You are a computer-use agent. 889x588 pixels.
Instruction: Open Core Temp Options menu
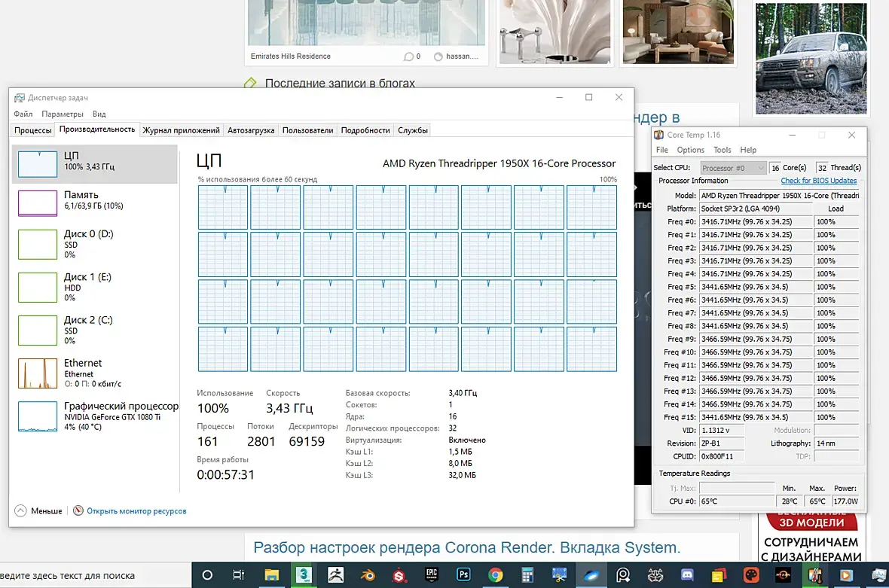point(691,150)
